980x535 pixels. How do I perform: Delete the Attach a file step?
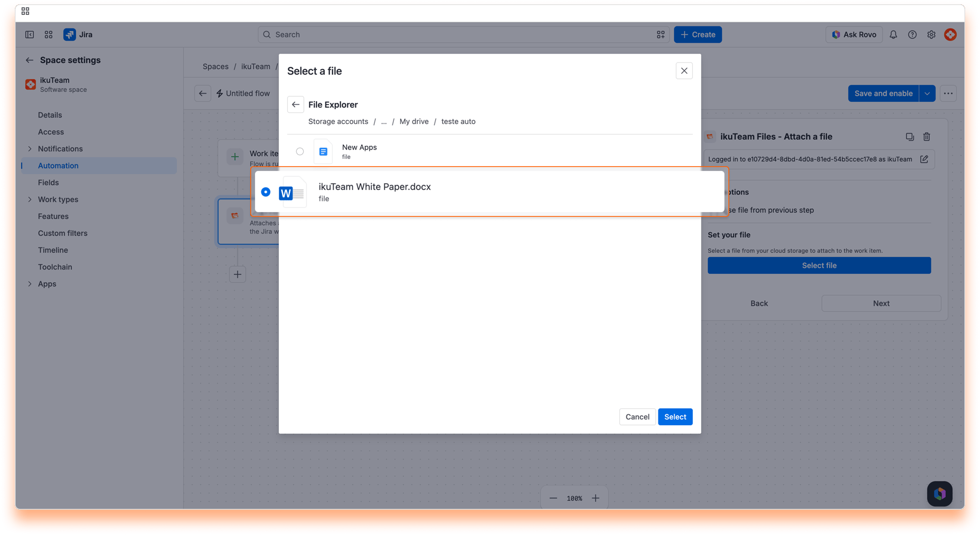(927, 137)
